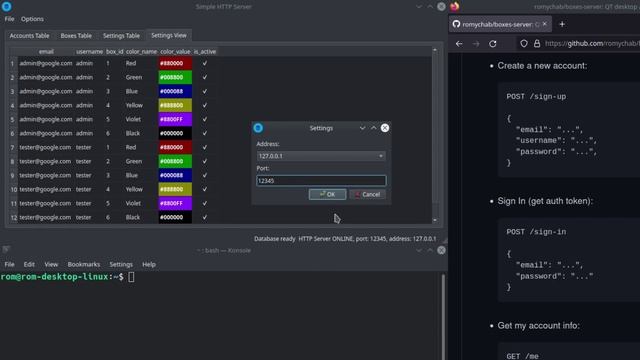Screen dimensions: 640x360
Task: Open Konsole Help menu
Action: [x=149, y=264]
